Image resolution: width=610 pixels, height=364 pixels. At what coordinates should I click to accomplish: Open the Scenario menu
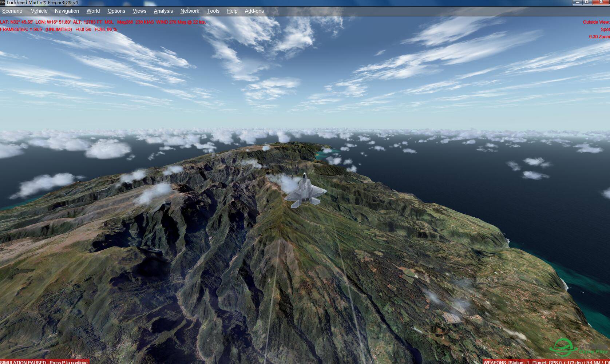coord(12,11)
